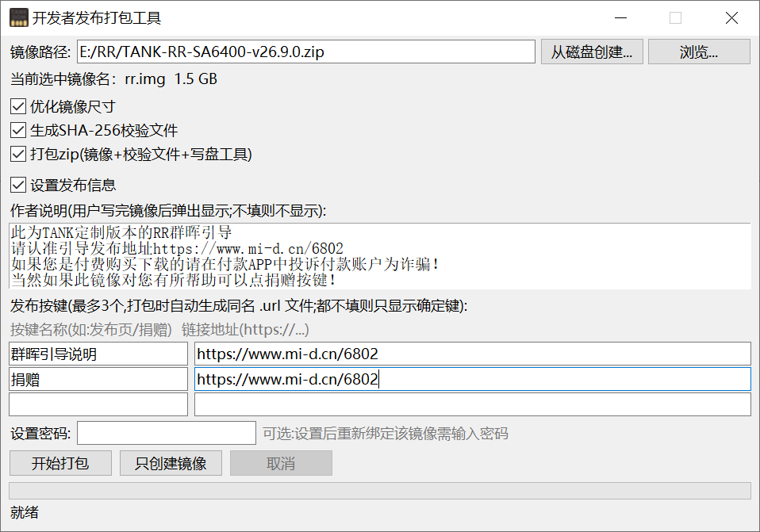Click the 设置密码: label
This screenshot has height=532, width=760.
coord(40,433)
